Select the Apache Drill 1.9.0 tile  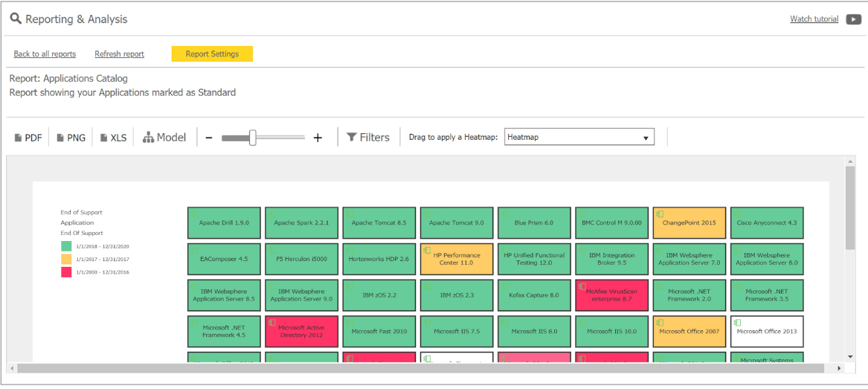pos(224,222)
